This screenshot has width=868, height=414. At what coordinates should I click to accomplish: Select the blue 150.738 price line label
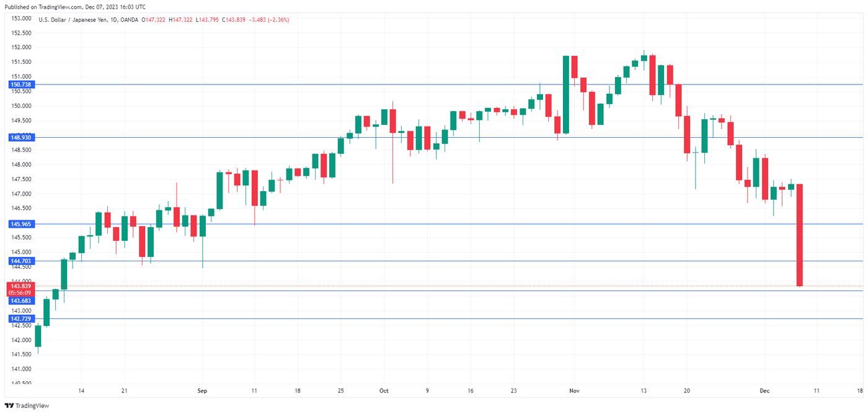click(x=21, y=84)
